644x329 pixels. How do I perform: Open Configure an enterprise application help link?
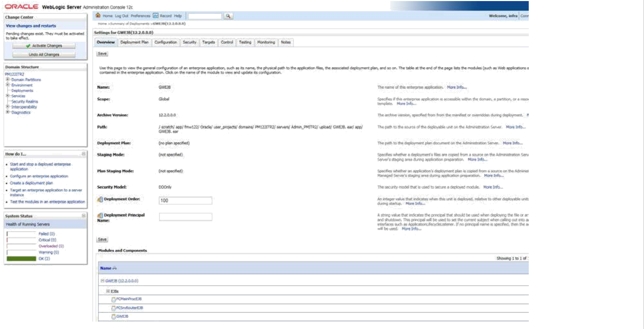pyautogui.click(x=39, y=176)
